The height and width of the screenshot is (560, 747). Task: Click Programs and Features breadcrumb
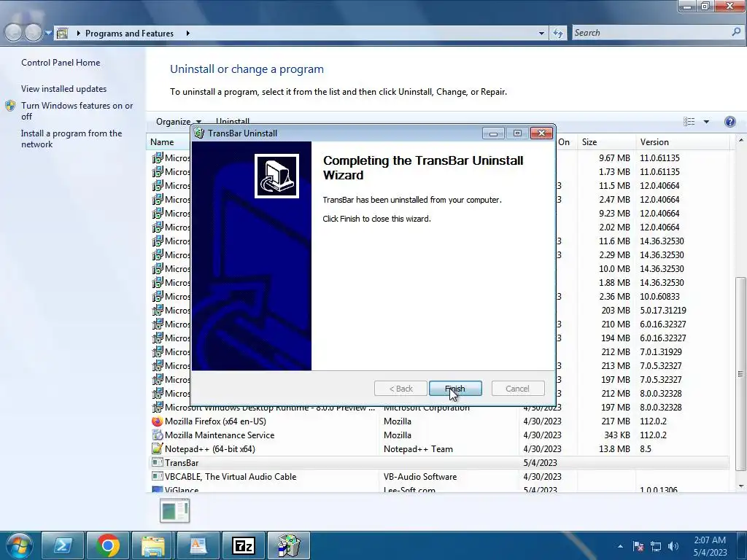click(x=129, y=34)
